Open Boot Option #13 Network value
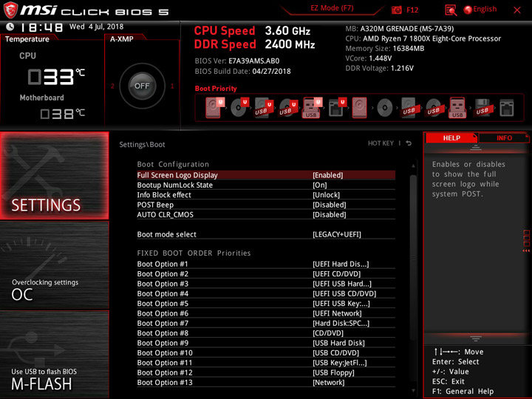The width and height of the screenshot is (532, 399). tap(328, 382)
